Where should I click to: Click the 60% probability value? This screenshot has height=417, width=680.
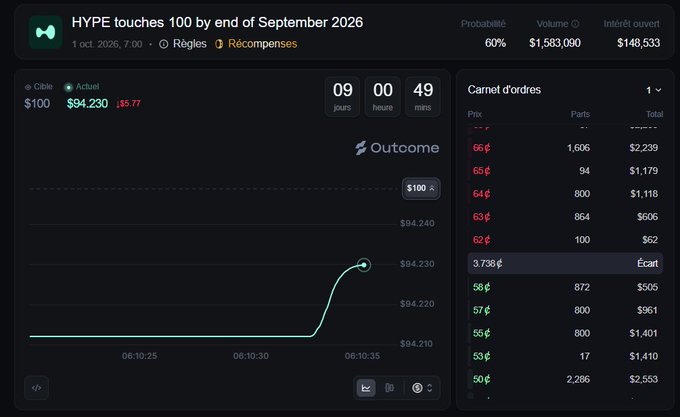click(x=495, y=43)
